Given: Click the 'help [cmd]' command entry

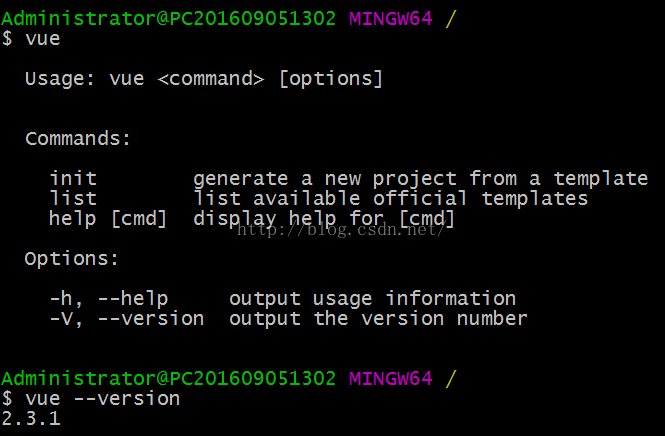Looking at the screenshot, I should point(108,219).
